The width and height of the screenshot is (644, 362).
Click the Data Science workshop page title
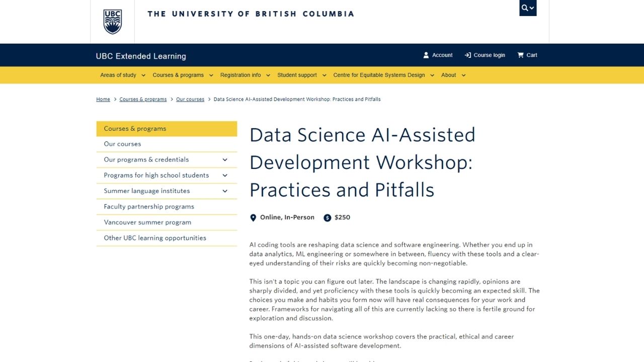tap(362, 162)
